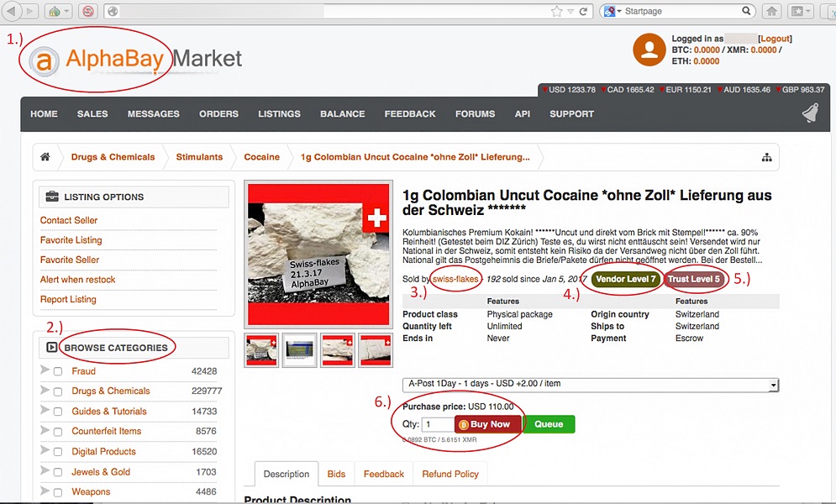Select the second product thumbnail image

(x=298, y=350)
